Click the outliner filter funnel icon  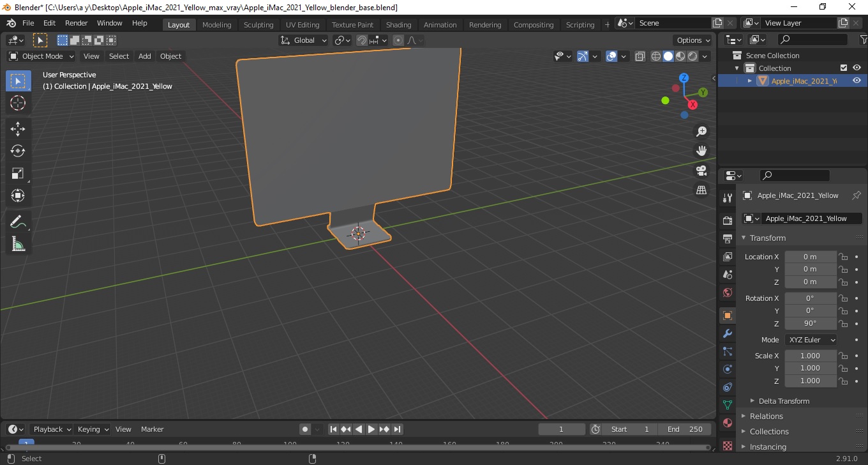coord(864,40)
